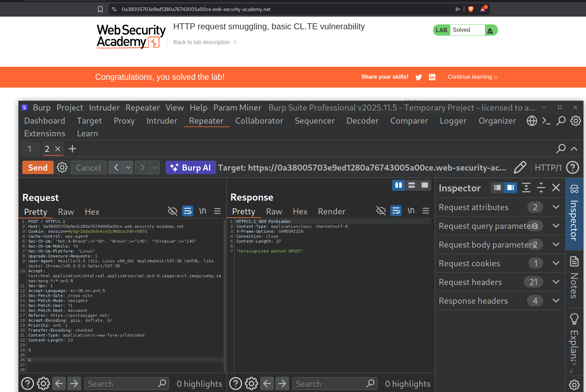Click the Twitter share icon
Viewport: 586px width, 392px height.
(419, 77)
